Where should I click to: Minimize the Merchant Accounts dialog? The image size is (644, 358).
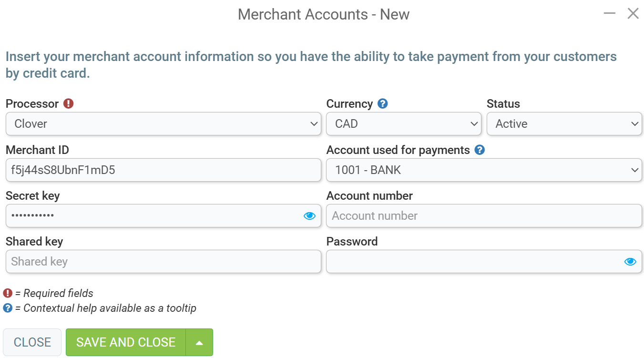(x=609, y=13)
